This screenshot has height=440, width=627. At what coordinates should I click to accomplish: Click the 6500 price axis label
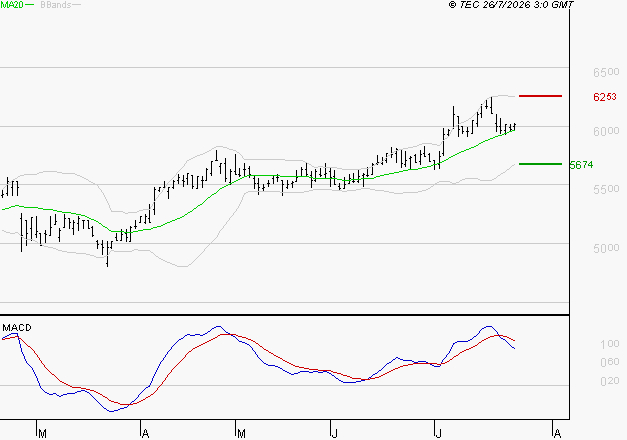click(x=606, y=72)
